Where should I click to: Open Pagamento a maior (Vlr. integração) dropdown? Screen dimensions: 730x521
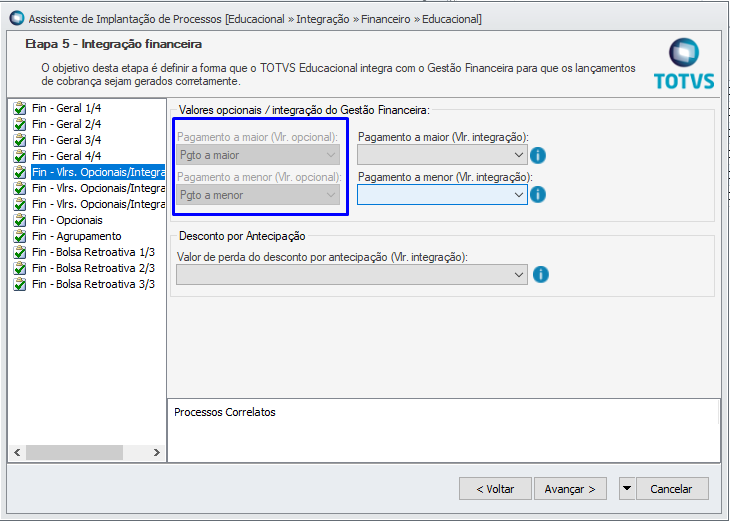[x=442, y=155]
